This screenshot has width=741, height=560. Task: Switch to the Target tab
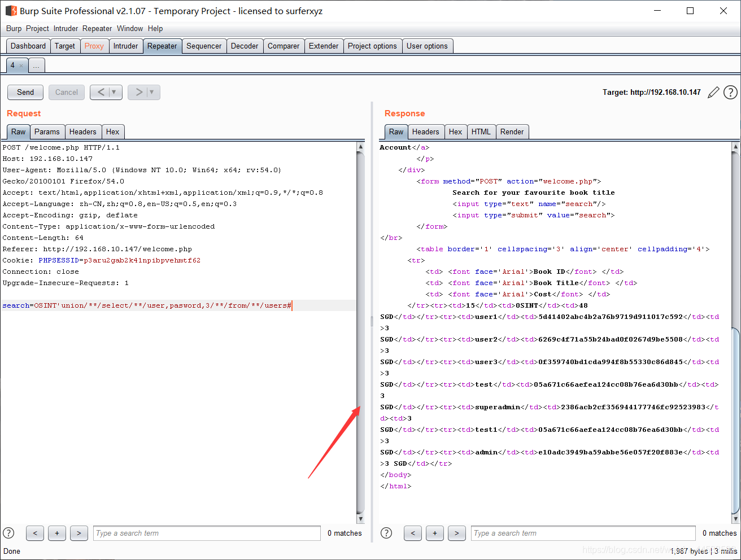click(x=65, y=46)
